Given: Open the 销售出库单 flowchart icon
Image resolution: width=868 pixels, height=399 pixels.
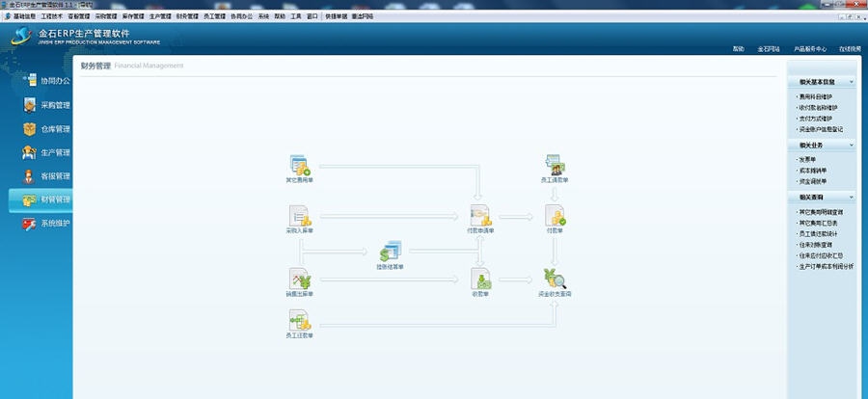Looking at the screenshot, I should pyautogui.click(x=300, y=279).
